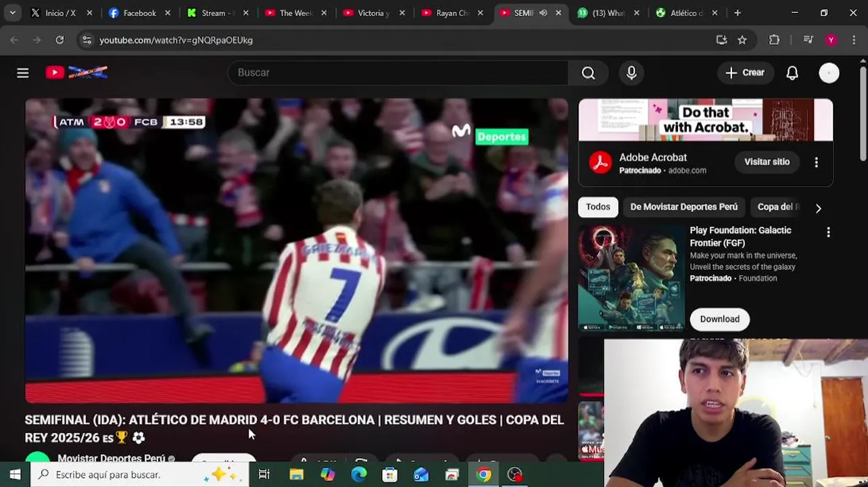Switch to the Victoria YouTube tab
Screen dimensions: 868x487
click(x=375, y=13)
